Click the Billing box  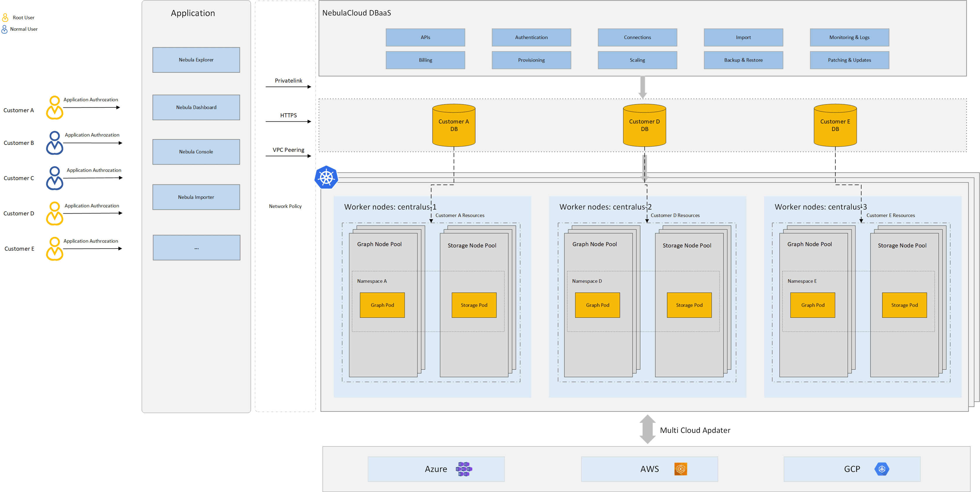(425, 60)
